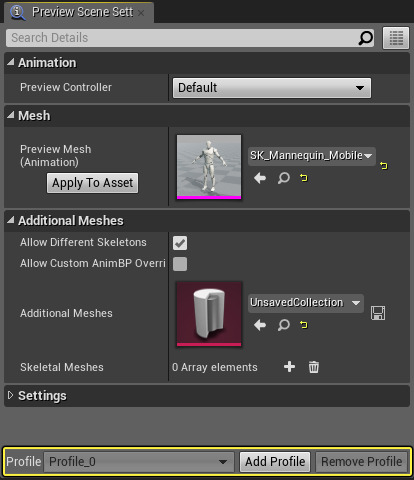Add element to Skeletal Meshes array
This screenshot has width=414, height=480.
(x=289, y=367)
